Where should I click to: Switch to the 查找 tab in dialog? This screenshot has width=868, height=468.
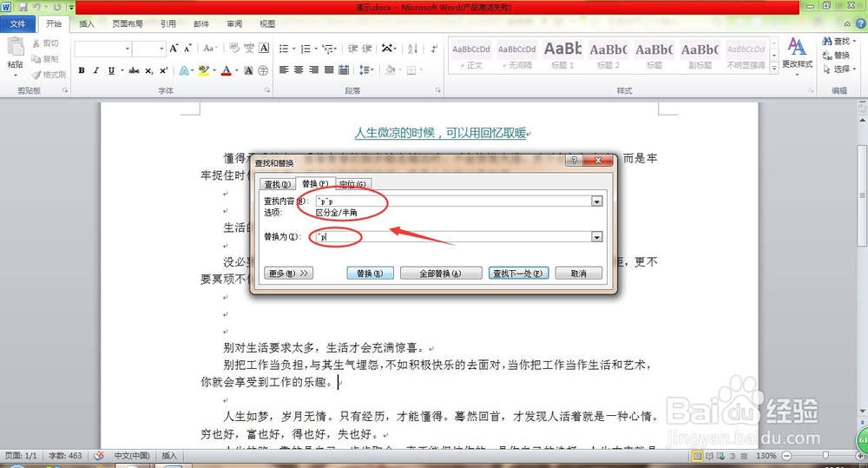(277, 184)
